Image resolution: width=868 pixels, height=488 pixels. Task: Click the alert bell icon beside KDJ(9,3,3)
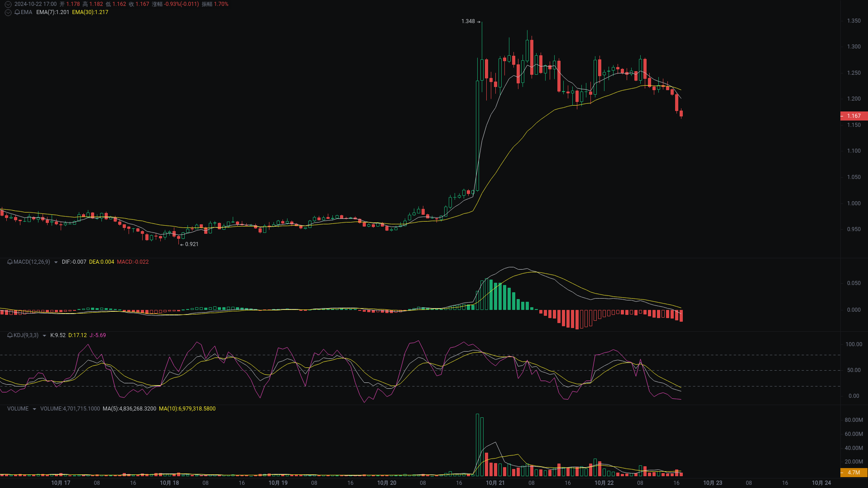(9, 335)
